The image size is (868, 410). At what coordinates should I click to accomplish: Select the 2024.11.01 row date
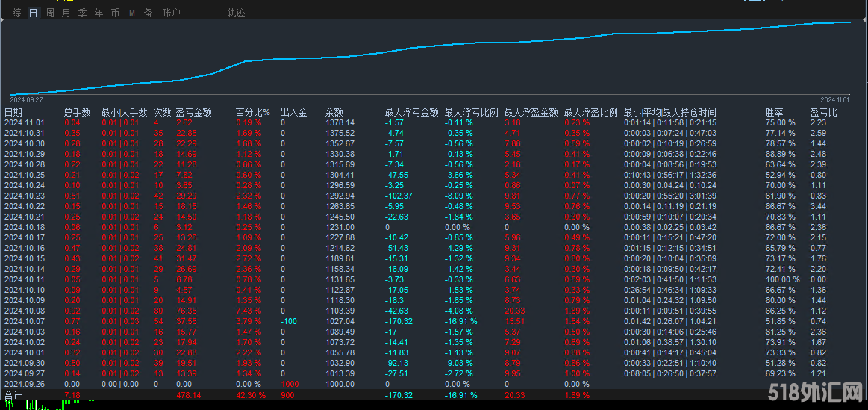point(25,122)
